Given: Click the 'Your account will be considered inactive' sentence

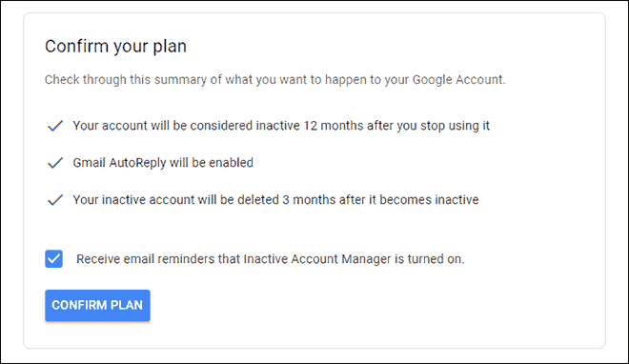Looking at the screenshot, I should point(281,126).
